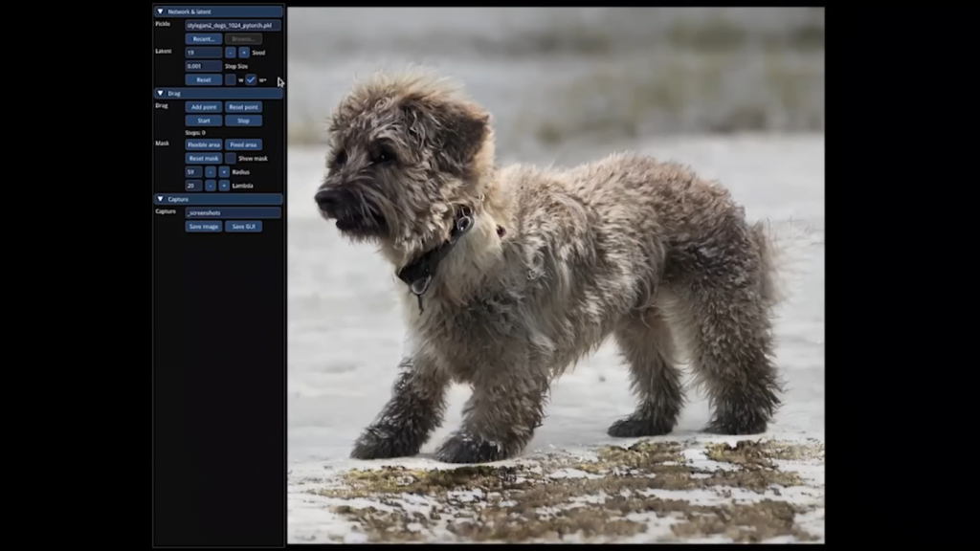Click the Capture folder _screenshots field

tap(233, 212)
